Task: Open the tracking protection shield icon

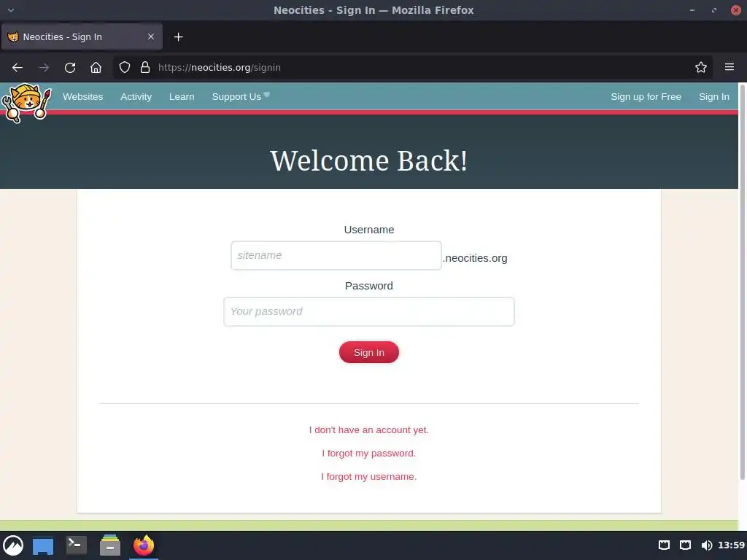Action: pyautogui.click(x=124, y=68)
